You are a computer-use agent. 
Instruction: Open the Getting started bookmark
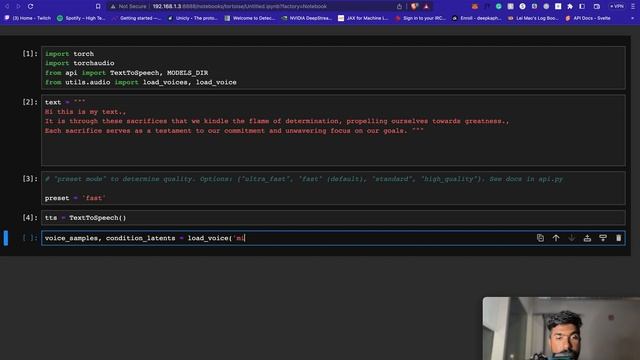coord(136,18)
